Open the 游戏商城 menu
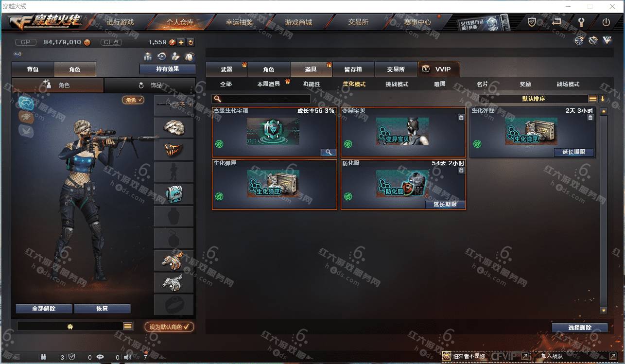This screenshot has height=364, width=625. tap(298, 22)
